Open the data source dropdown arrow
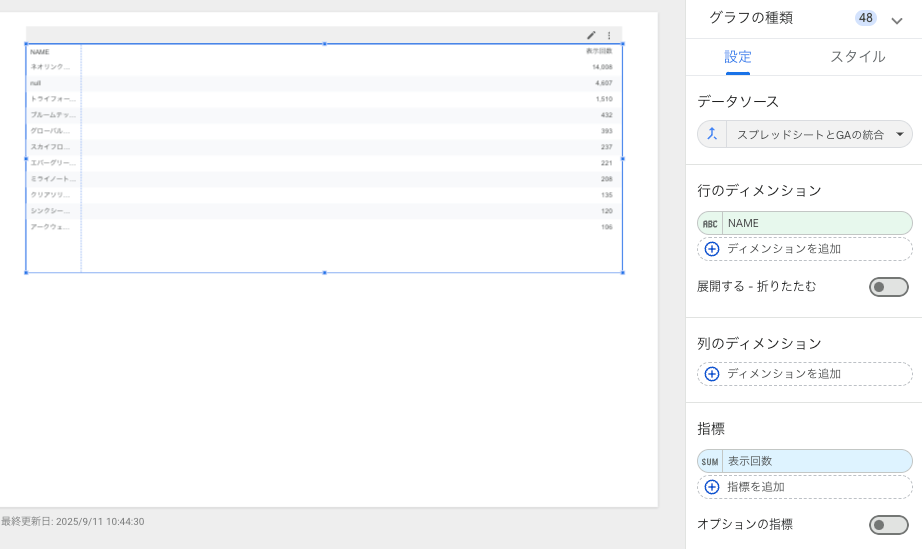 coord(900,134)
